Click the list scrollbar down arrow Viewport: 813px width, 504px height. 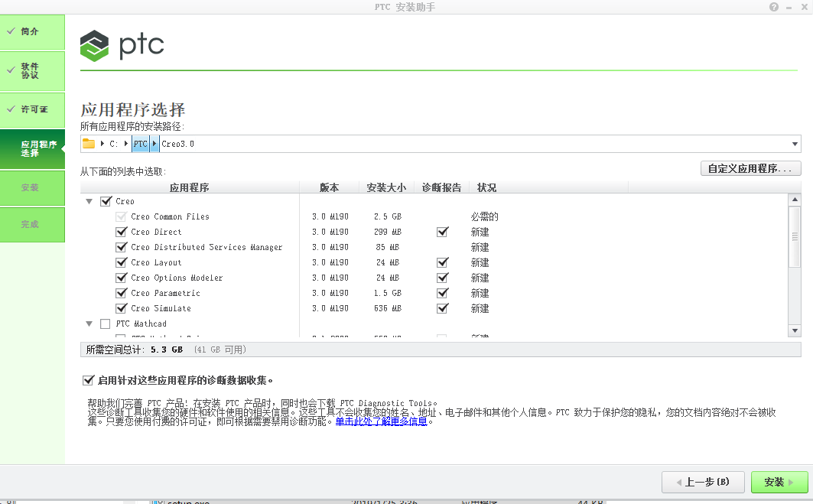click(795, 330)
